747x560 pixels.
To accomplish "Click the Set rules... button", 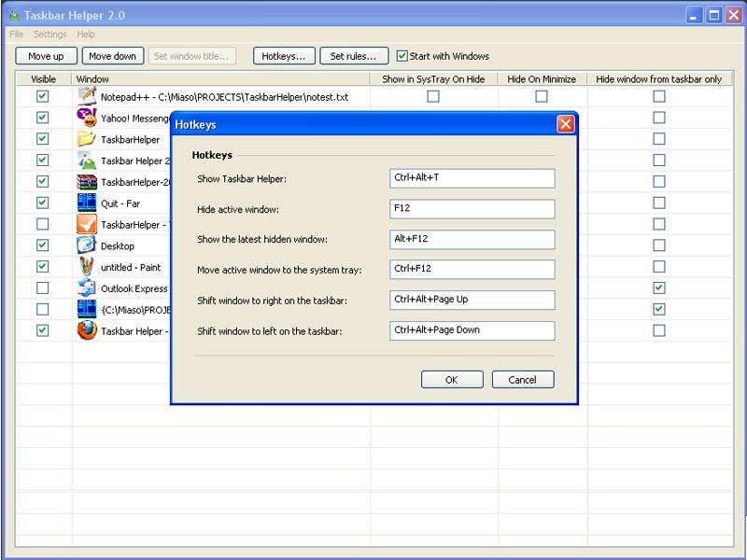I will click(x=354, y=56).
